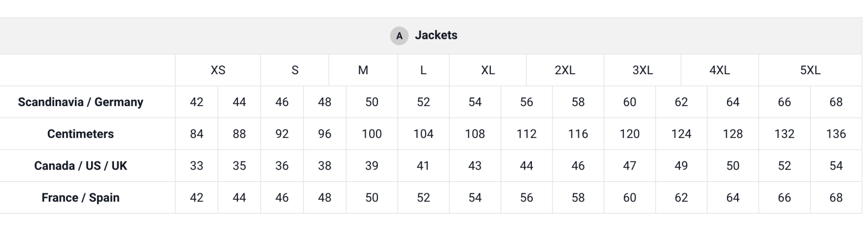Select the 2XL size column header
The height and width of the screenshot is (238, 868).
[x=565, y=70]
